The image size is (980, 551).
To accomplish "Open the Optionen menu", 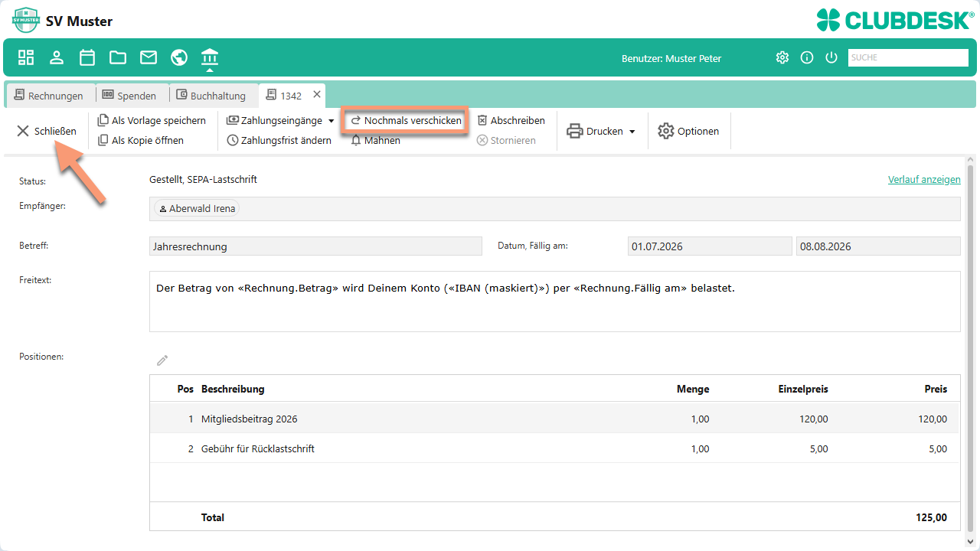I will click(688, 131).
